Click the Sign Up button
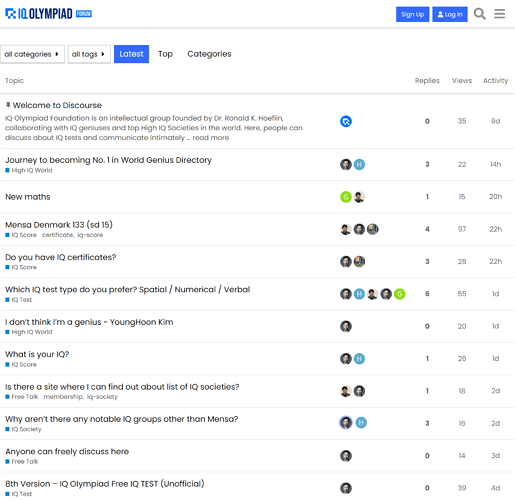This screenshot has width=515, height=500. tap(412, 14)
